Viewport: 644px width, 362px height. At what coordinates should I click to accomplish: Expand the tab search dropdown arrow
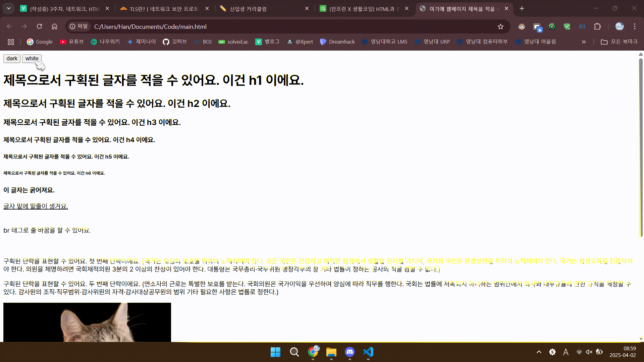[8, 8]
